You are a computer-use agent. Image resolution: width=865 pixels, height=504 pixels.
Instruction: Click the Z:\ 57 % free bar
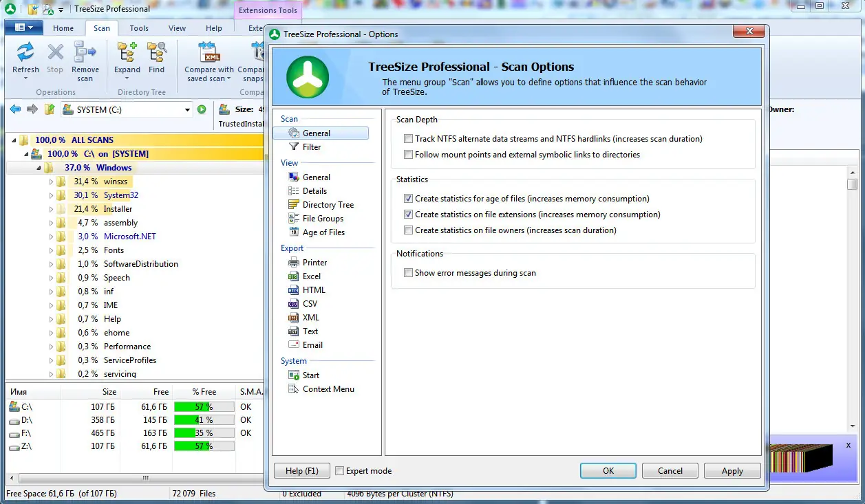204,446
